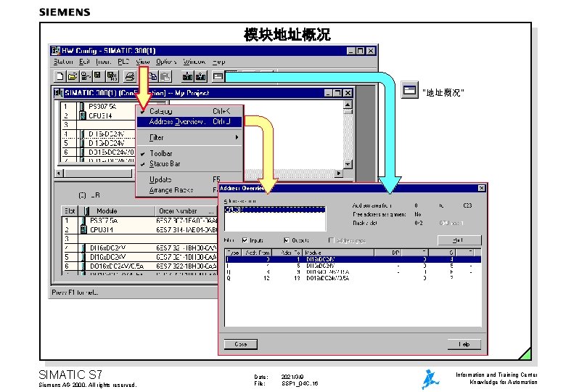Select input row with addresses 4 to 5
The height and width of the screenshot is (392, 566).
point(353,265)
